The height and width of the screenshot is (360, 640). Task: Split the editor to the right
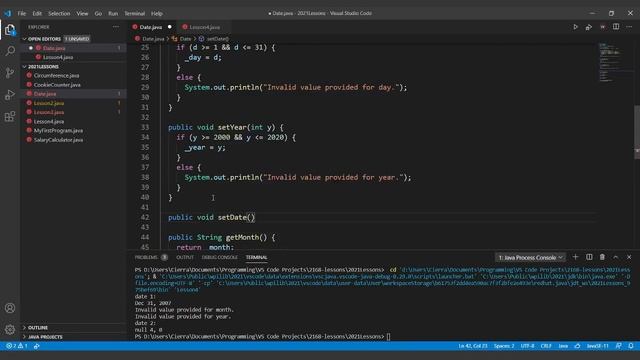(x=616, y=27)
